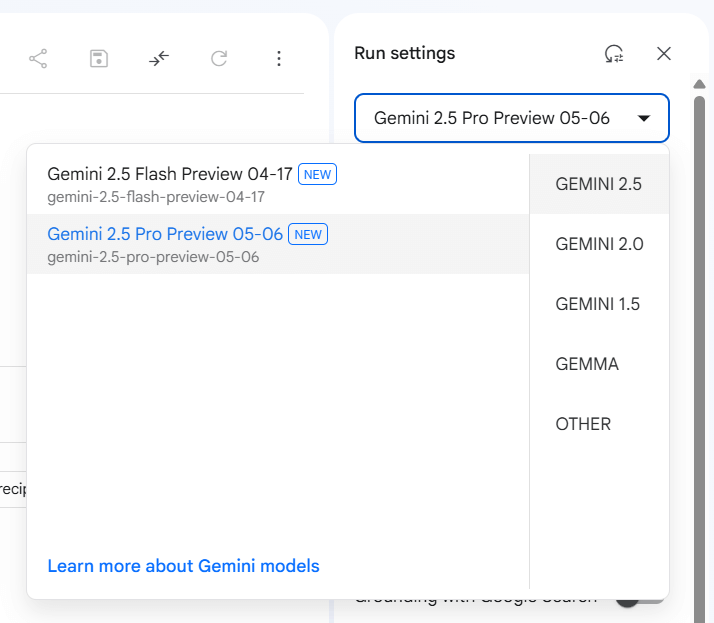Click the Run settings heading
Viewport: 714px width, 623px height.
(404, 54)
